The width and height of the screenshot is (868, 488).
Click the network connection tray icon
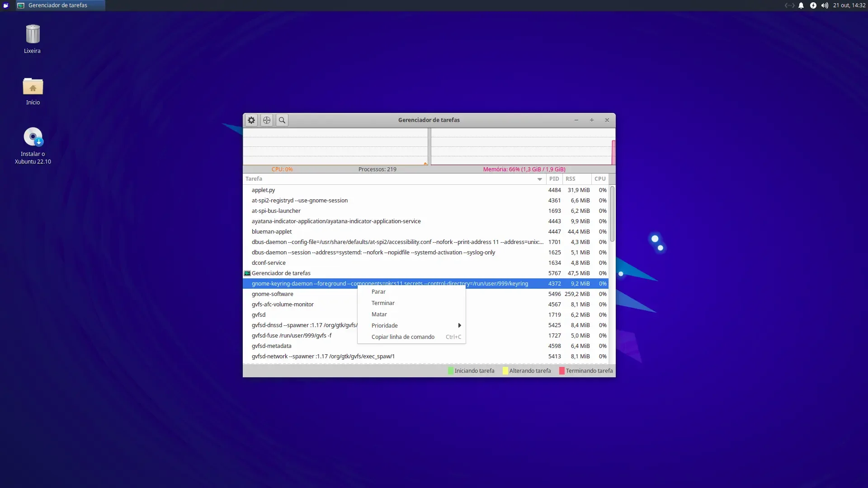pos(789,5)
